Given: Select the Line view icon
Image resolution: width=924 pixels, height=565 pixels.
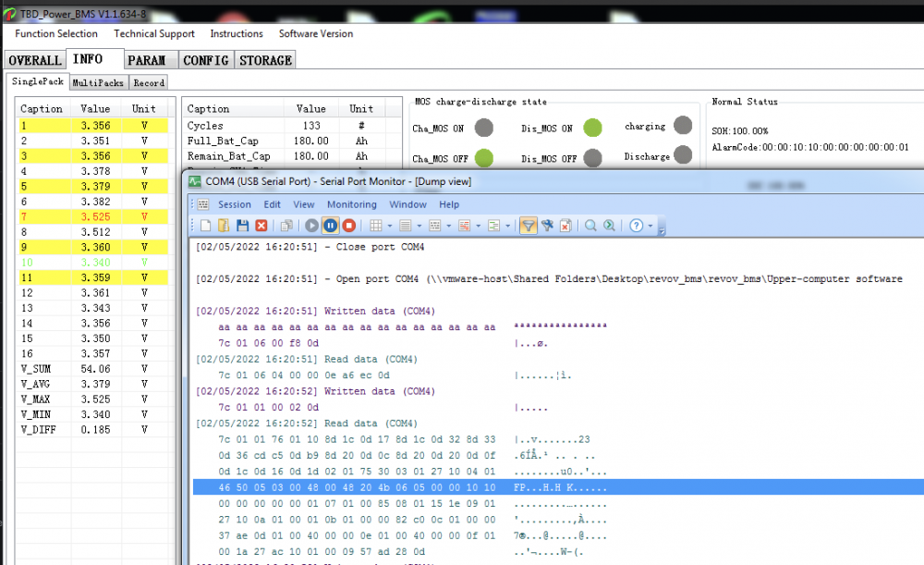Looking at the screenshot, I should (x=406, y=226).
